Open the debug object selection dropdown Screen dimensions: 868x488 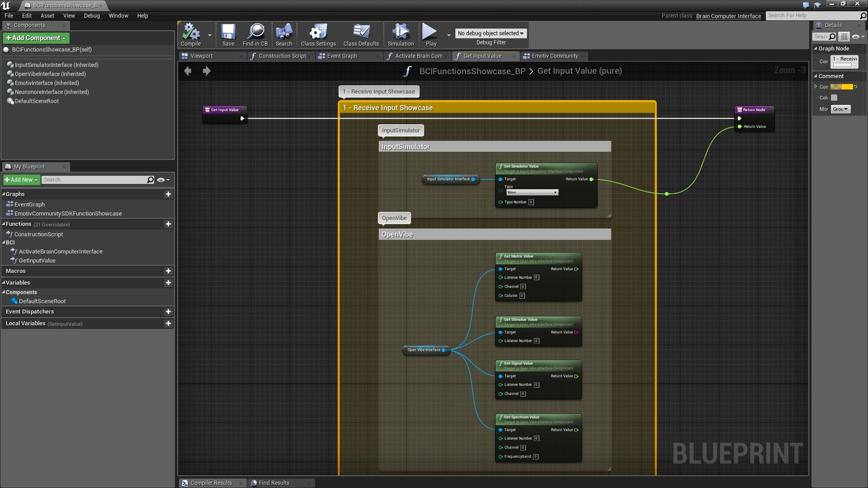point(490,33)
